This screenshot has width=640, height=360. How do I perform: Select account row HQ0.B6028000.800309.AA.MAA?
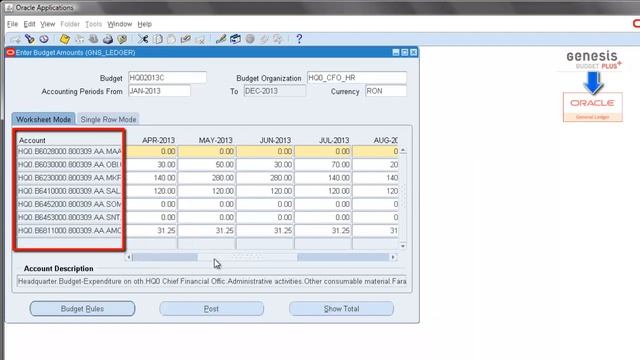(69, 151)
